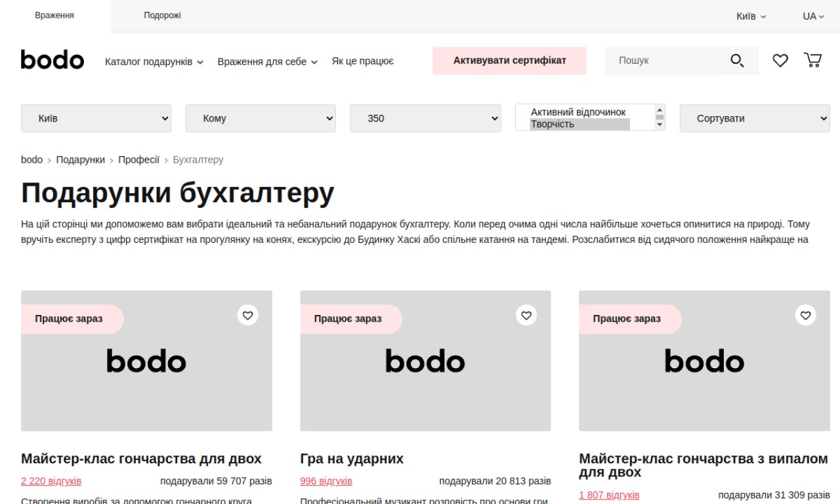Expand Враження для себе menu
Screen dimensions: 840x504
(x=268, y=62)
